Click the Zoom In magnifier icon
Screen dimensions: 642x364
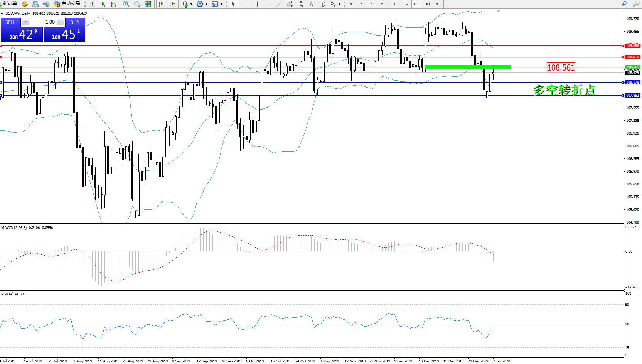pyautogui.click(x=126, y=4)
